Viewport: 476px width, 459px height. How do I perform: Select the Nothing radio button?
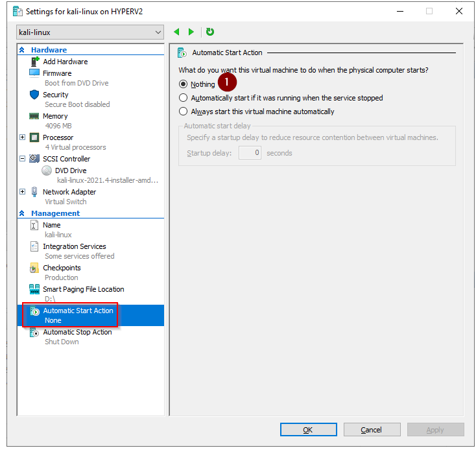click(x=184, y=84)
